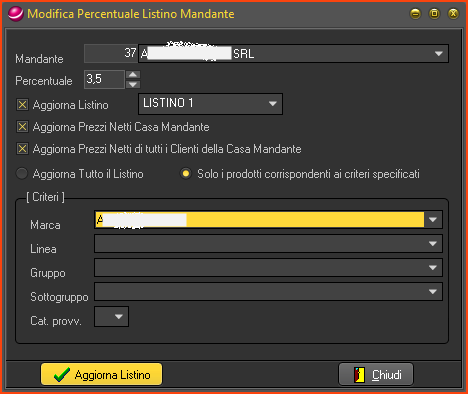
Task: Maximize the Modifica Percentuale Listino window
Action: click(434, 14)
